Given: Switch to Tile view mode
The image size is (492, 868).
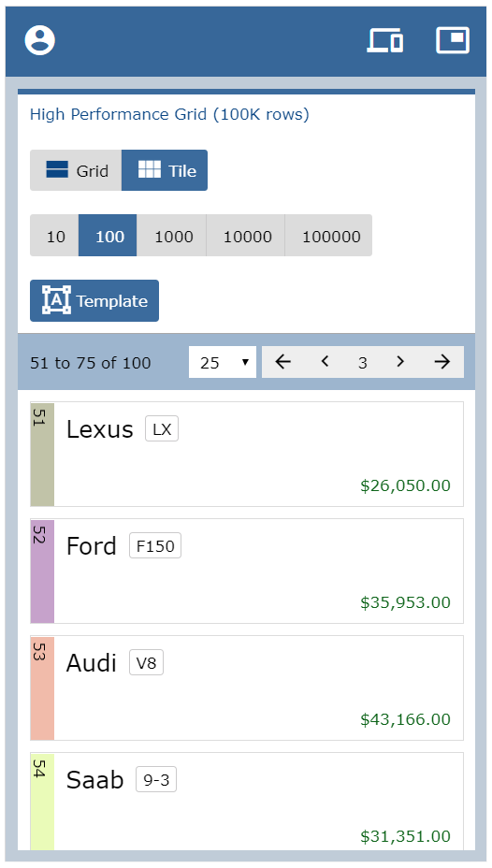Looking at the screenshot, I should tap(165, 170).
